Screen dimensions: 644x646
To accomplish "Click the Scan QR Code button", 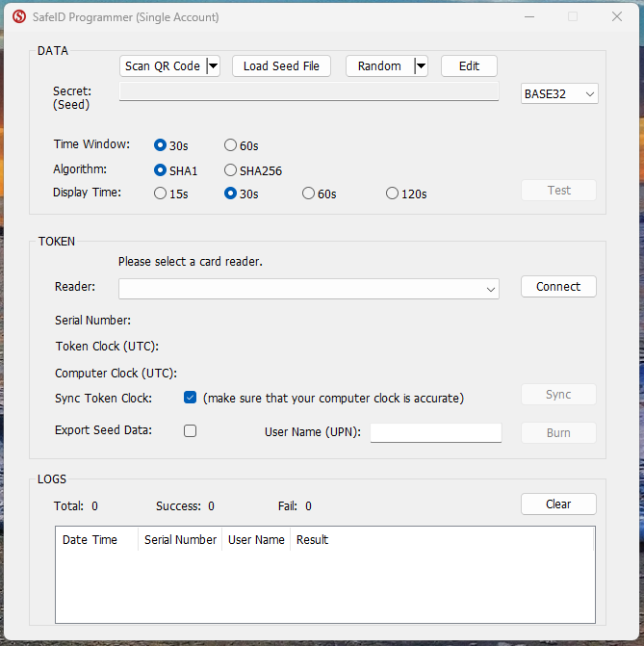I will [x=163, y=65].
